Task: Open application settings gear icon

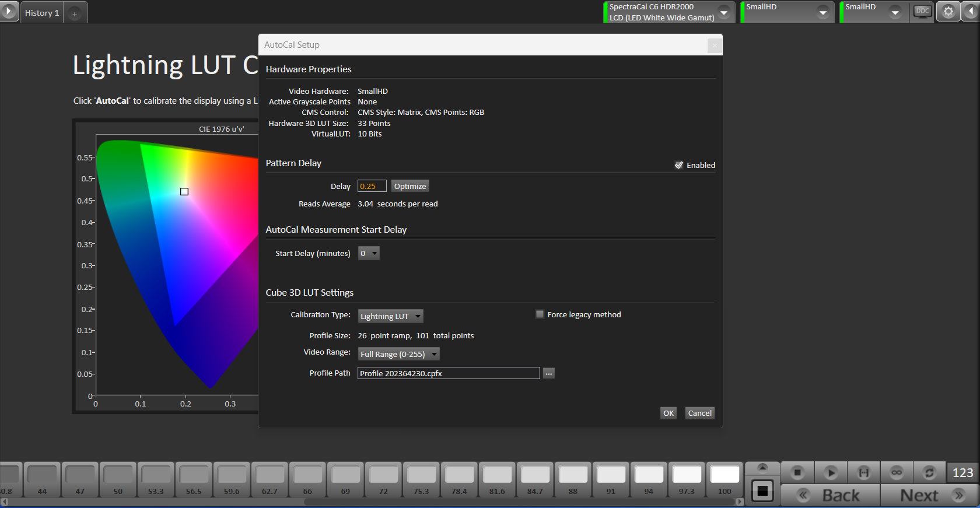Action: [x=949, y=11]
